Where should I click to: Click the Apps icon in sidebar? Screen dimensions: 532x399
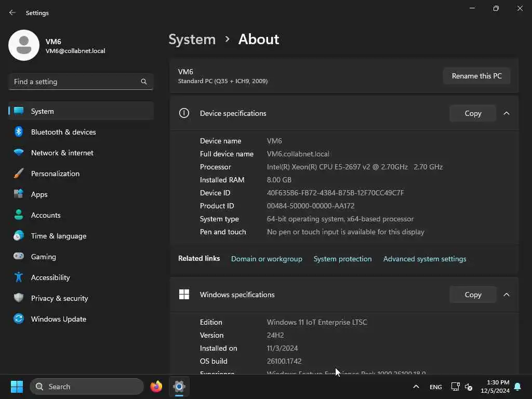[x=19, y=194]
